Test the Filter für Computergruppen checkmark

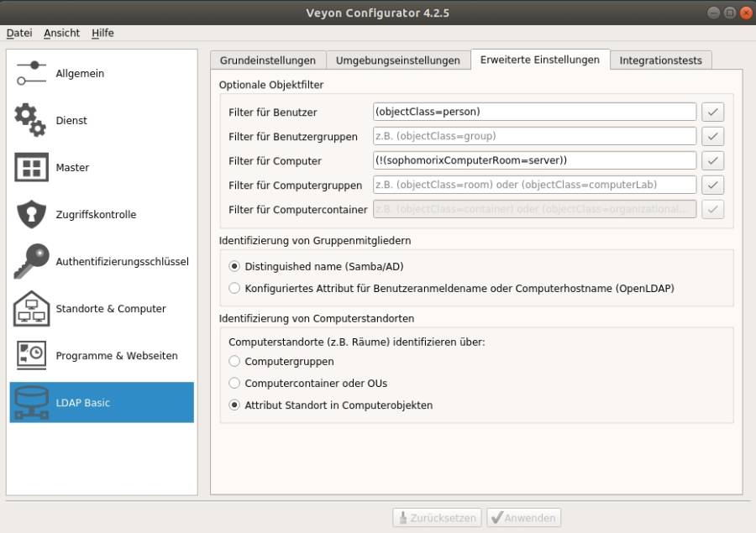712,185
